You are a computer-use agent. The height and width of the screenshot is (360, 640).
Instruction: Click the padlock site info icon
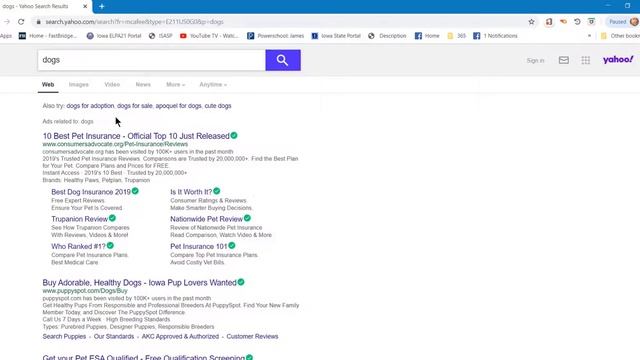[38, 22]
